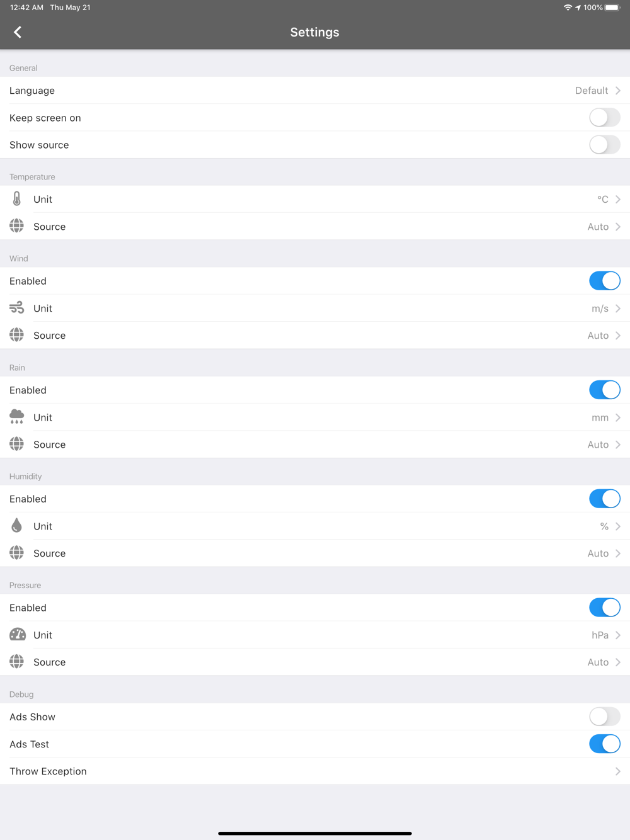Open the Humidity Source row

coord(315,553)
